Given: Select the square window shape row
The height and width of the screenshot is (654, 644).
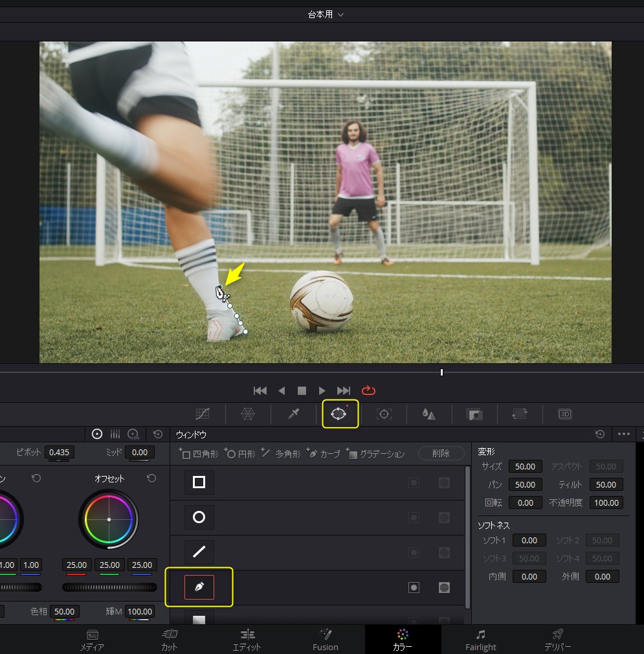Looking at the screenshot, I should pos(317,482).
